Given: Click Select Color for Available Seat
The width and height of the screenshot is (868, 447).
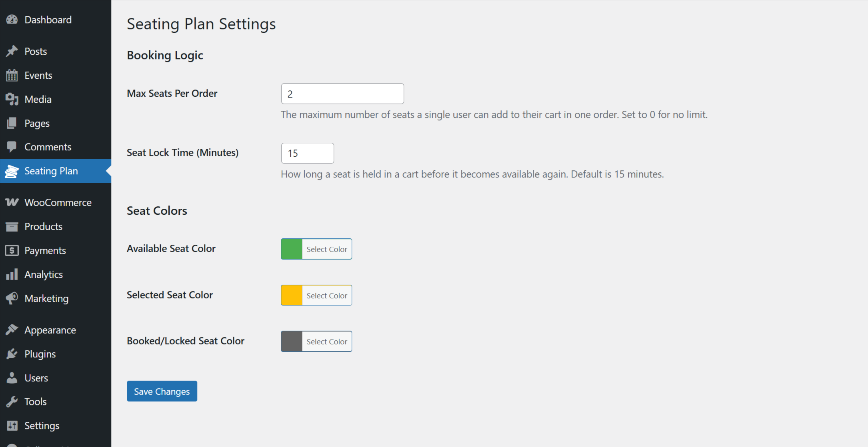Looking at the screenshot, I should [x=326, y=249].
